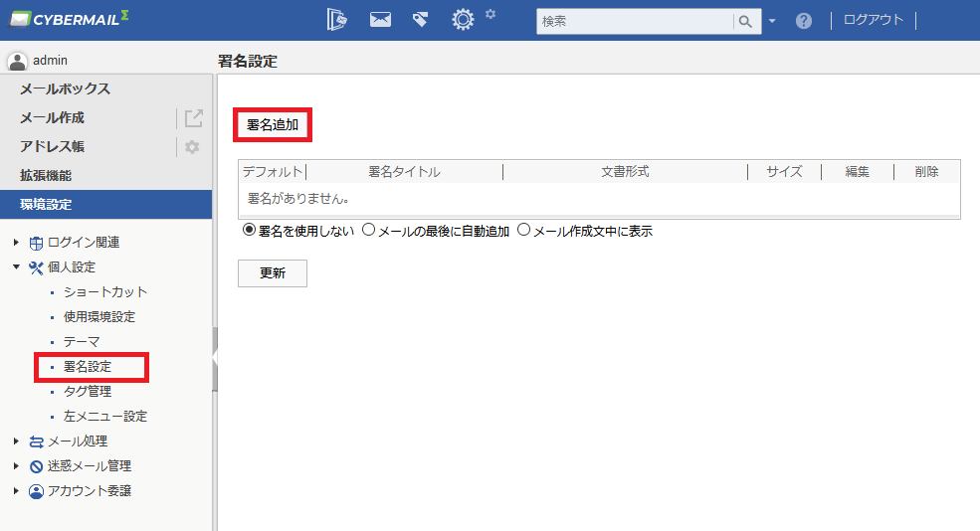Click the 編集 column header

[858, 172]
